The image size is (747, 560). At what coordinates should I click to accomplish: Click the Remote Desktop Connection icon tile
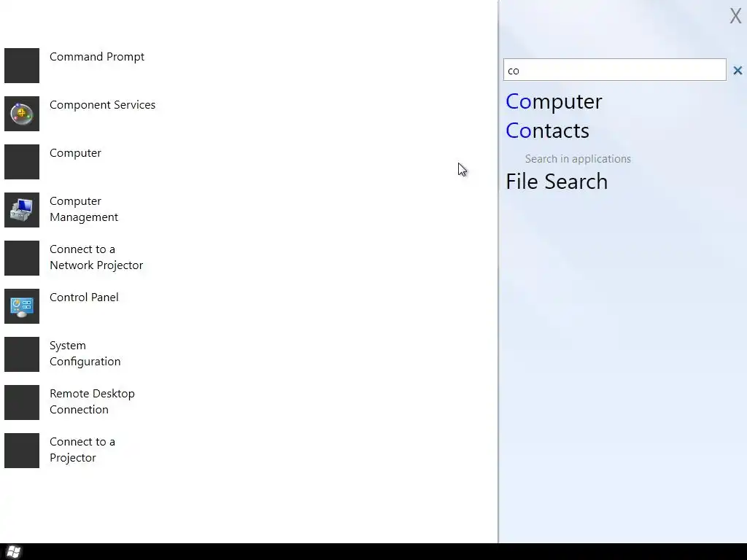(x=22, y=402)
